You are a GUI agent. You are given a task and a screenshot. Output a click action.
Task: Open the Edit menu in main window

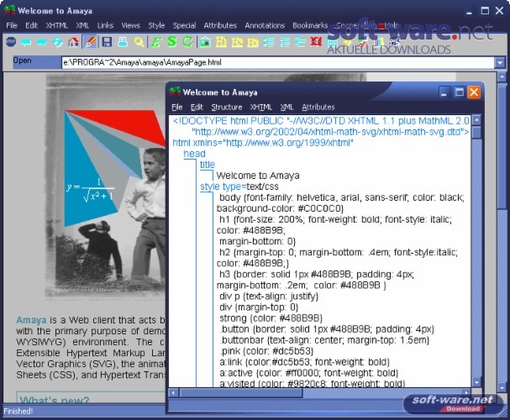(x=32, y=25)
